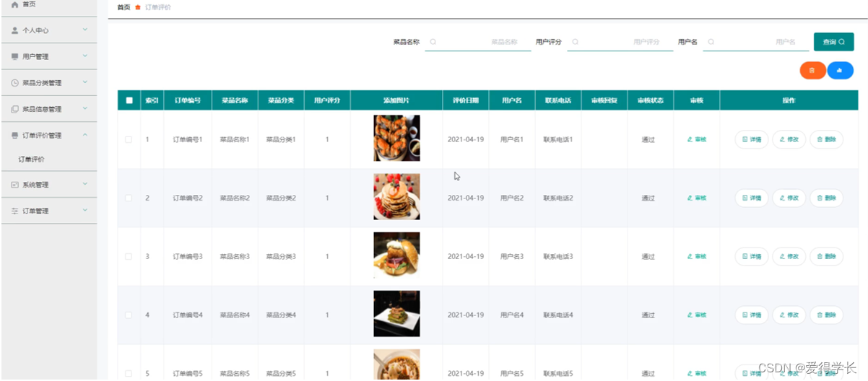The height and width of the screenshot is (381, 868).
Task: Click the magnifier icon in 用户评分 search field
Action: tap(575, 42)
